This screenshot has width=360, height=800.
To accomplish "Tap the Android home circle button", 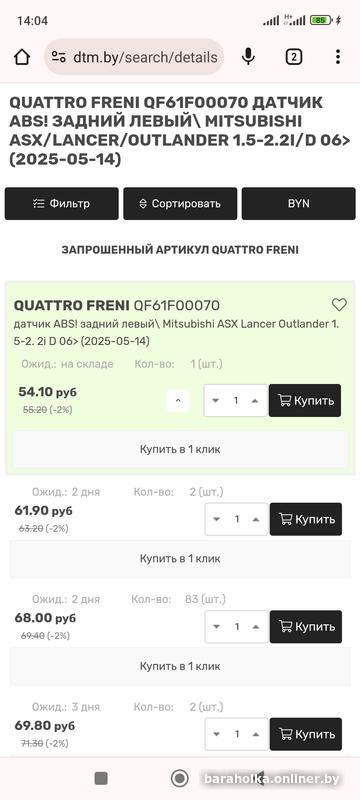I will (x=179, y=778).
